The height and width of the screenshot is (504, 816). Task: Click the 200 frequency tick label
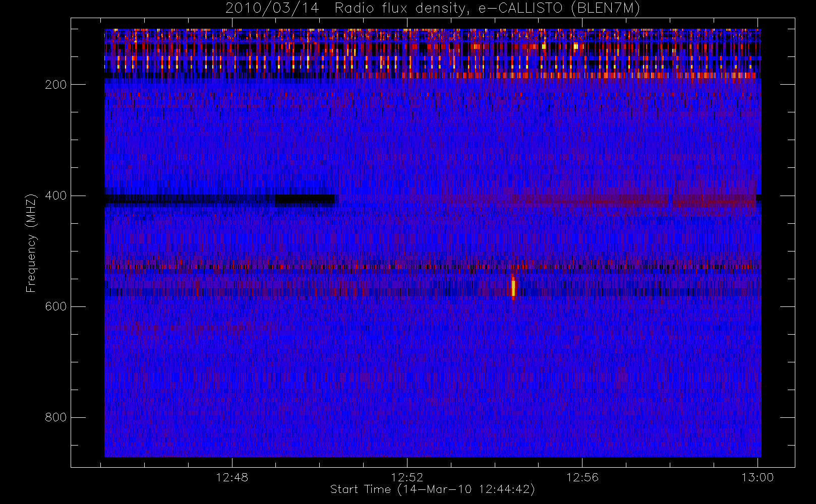pos(55,85)
